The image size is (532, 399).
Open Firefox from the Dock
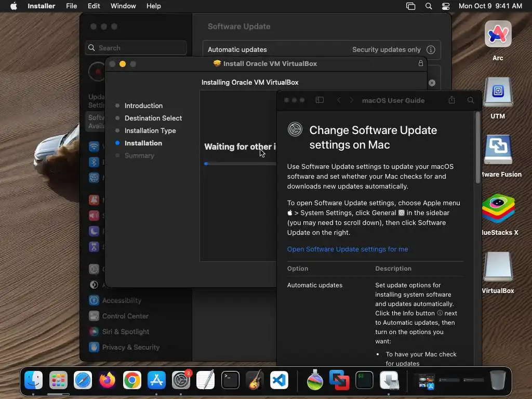pyautogui.click(x=107, y=380)
